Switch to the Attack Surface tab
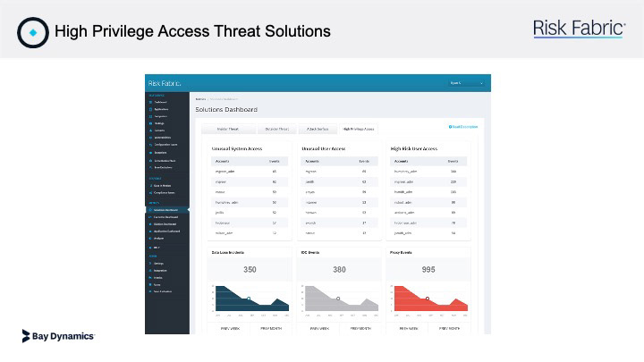Image resolution: width=644 pixels, height=362 pixels. click(318, 129)
